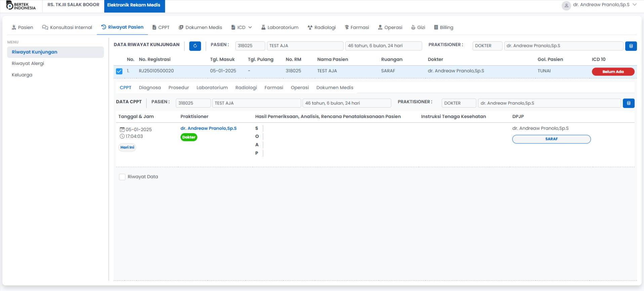
Task: Open the Gizi menu item
Action: pos(418,28)
